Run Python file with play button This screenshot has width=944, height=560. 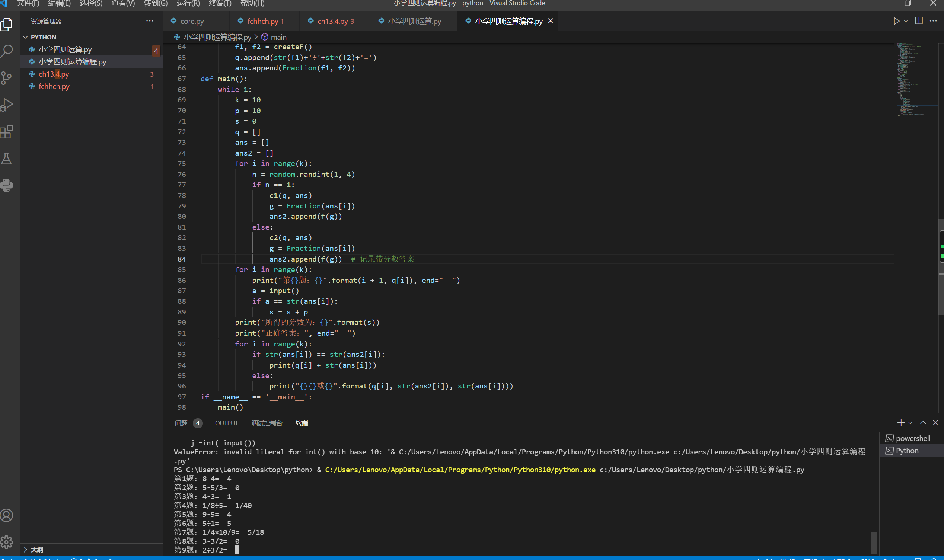coord(896,21)
